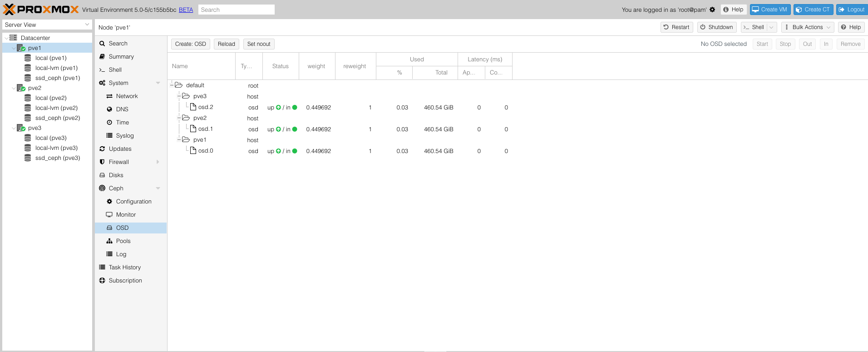
Task: Click the Search magnifier icon in node menu
Action: coord(102,44)
